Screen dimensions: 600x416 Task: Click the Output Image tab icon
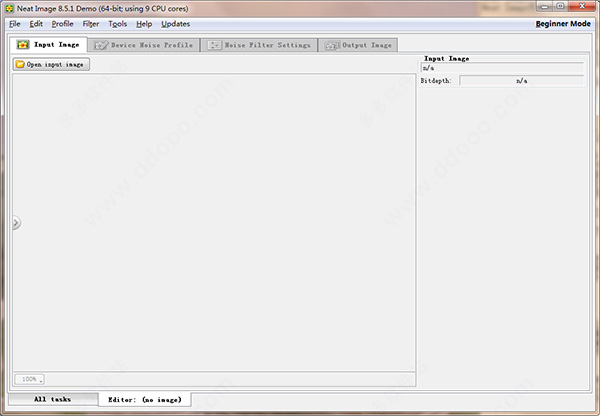coord(332,46)
